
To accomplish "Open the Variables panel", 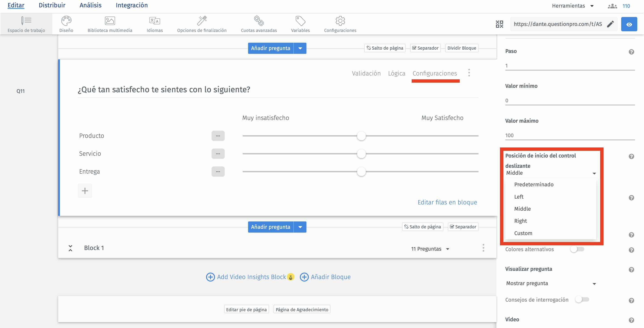I will point(300,24).
